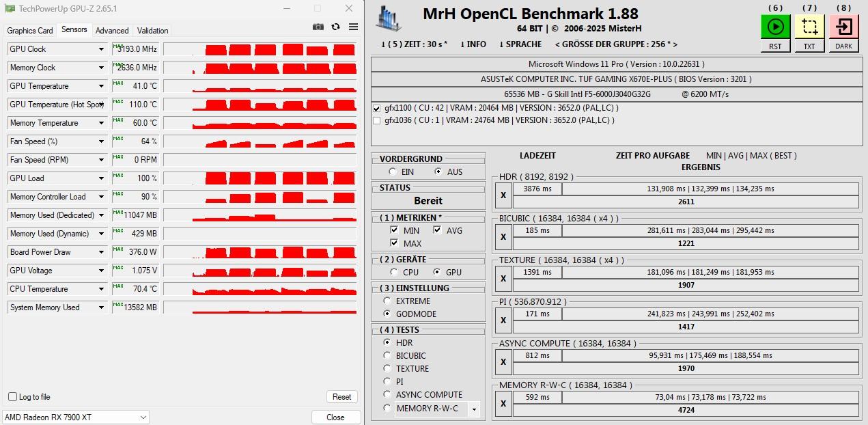This screenshot has height=425, width=868.
Task: Expand the GPU Load sensor dropdown
Action: pos(101,178)
